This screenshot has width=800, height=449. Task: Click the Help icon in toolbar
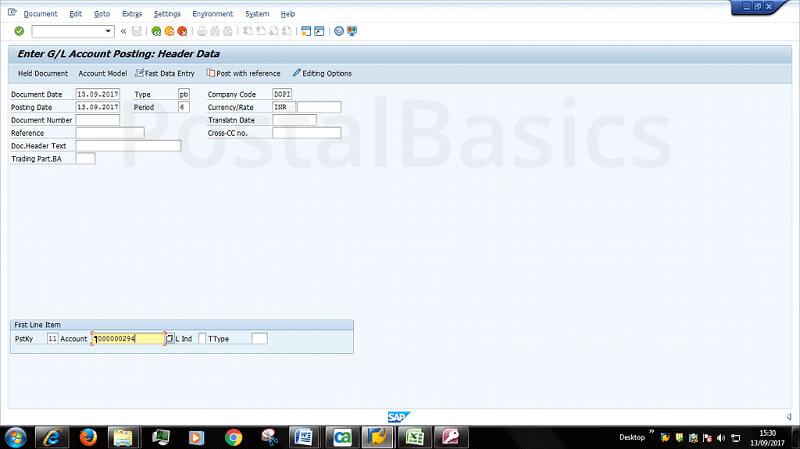(x=339, y=31)
